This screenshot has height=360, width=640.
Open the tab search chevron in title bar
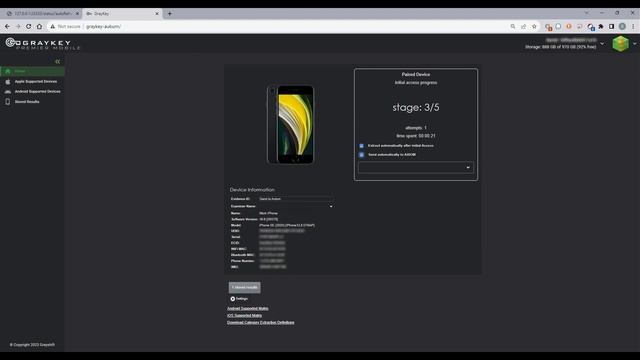[x=587, y=13]
